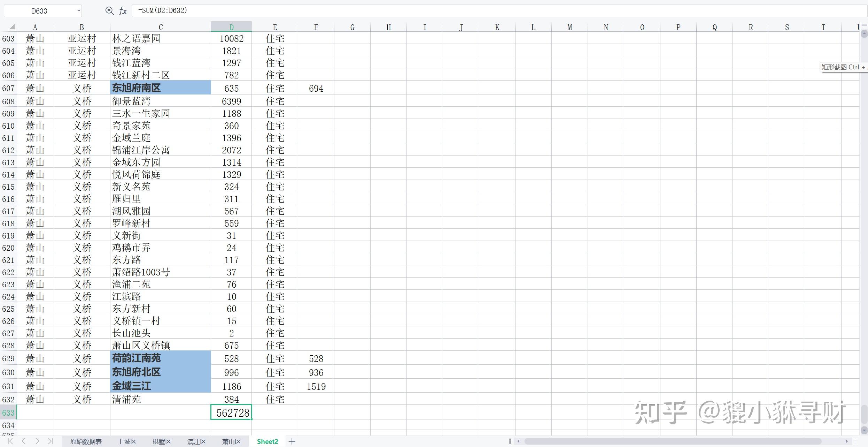Jump to first sheet tab arrow
The height and width of the screenshot is (447, 868).
click(x=10, y=441)
